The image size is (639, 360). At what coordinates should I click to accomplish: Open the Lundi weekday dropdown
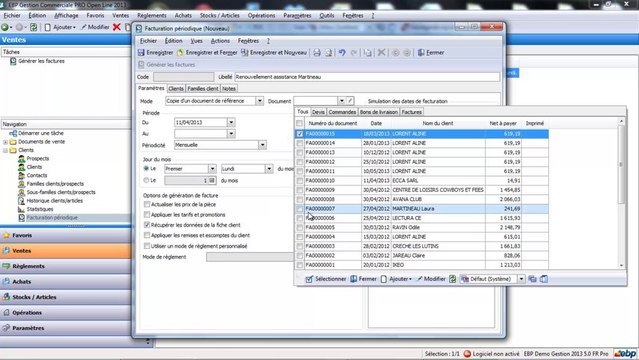click(x=269, y=169)
